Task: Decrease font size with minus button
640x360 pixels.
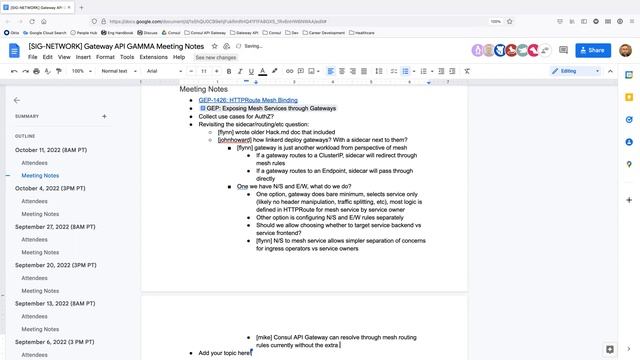Action: (x=191, y=71)
